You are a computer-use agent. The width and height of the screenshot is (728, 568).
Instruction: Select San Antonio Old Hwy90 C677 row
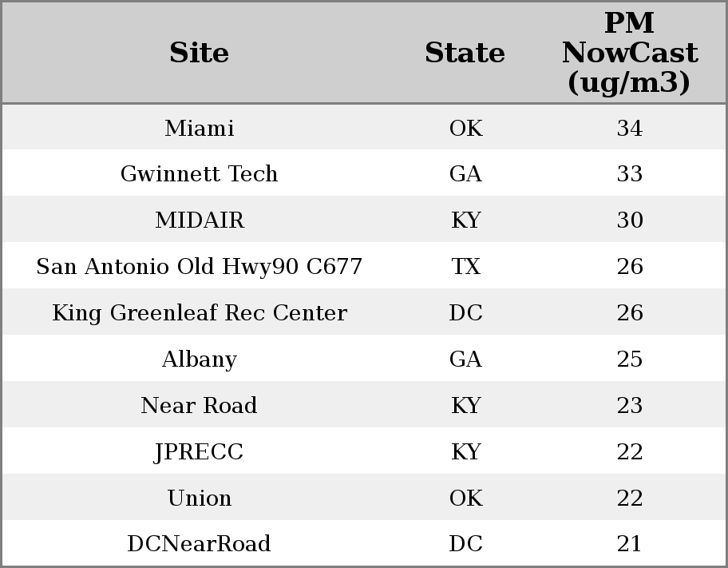point(199,266)
